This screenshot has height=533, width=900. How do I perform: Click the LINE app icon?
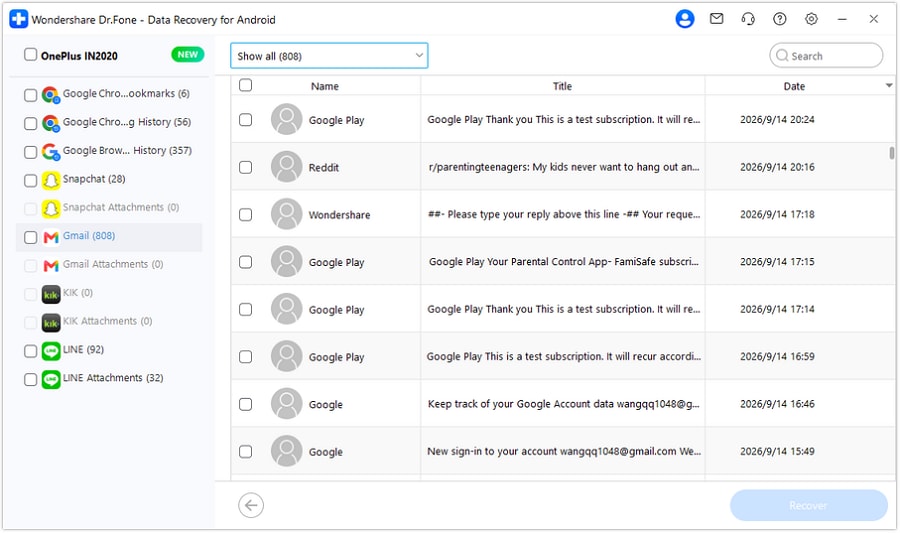(x=51, y=351)
